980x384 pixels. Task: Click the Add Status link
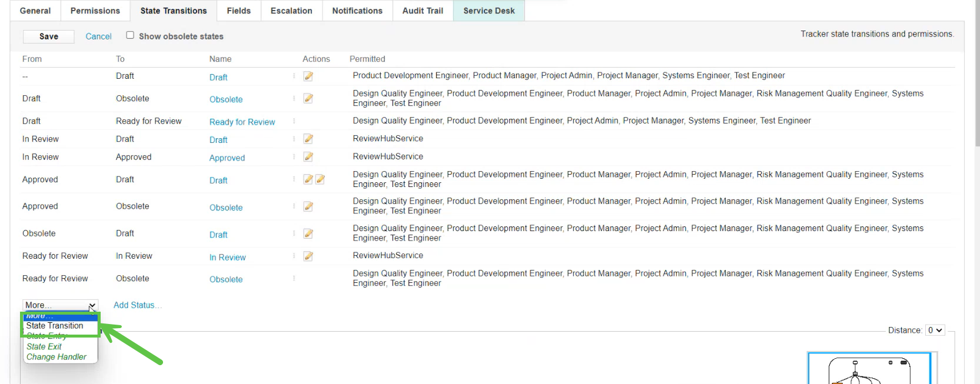[137, 305]
